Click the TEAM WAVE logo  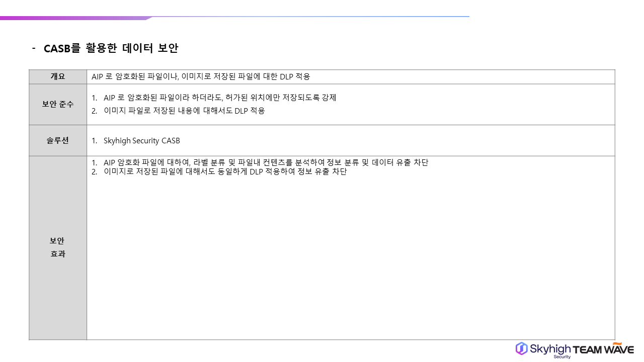coord(603,350)
